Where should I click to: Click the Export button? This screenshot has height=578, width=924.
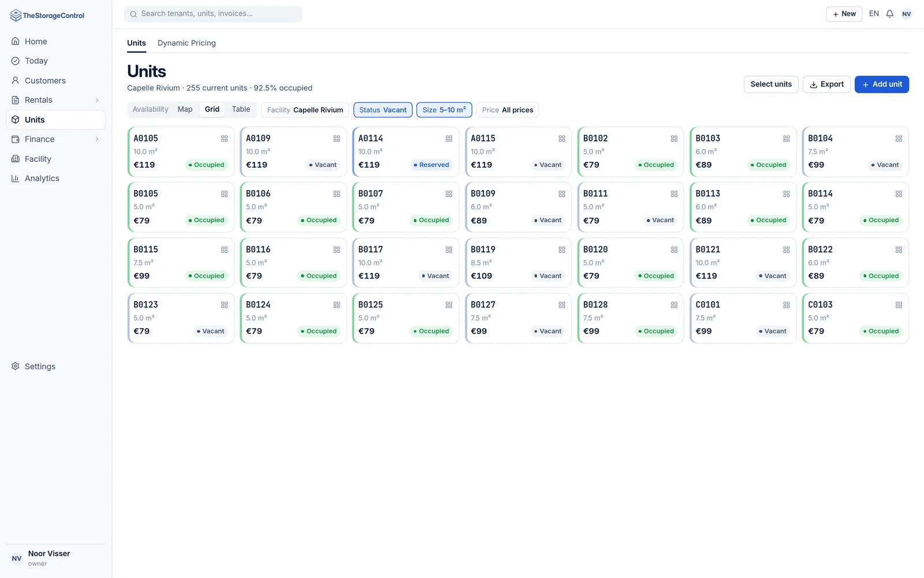pyautogui.click(x=826, y=84)
